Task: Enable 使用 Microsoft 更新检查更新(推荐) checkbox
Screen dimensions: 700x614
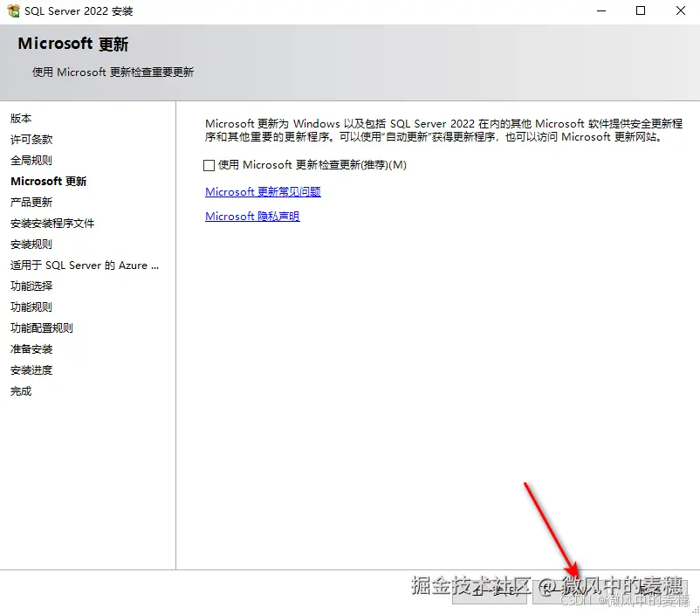Action: (x=209, y=165)
